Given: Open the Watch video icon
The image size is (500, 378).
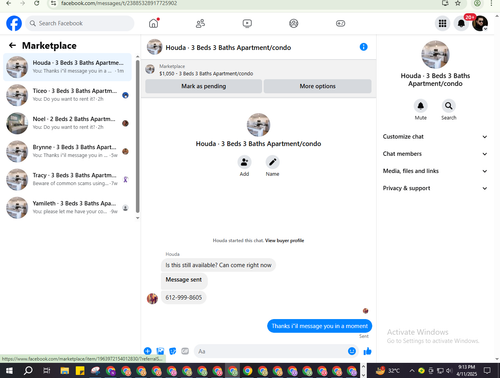Looking at the screenshot, I should (x=247, y=23).
